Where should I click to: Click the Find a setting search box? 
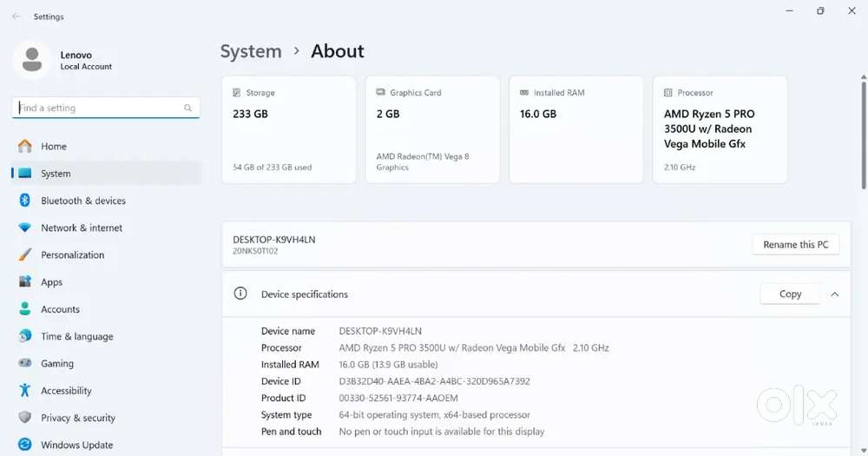click(100, 109)
